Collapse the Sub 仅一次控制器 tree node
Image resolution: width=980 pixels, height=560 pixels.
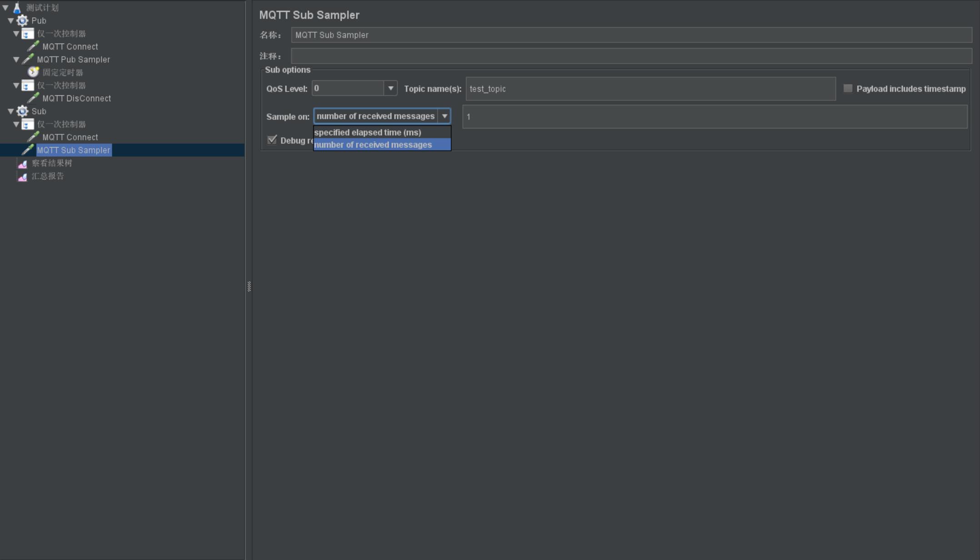15,124
